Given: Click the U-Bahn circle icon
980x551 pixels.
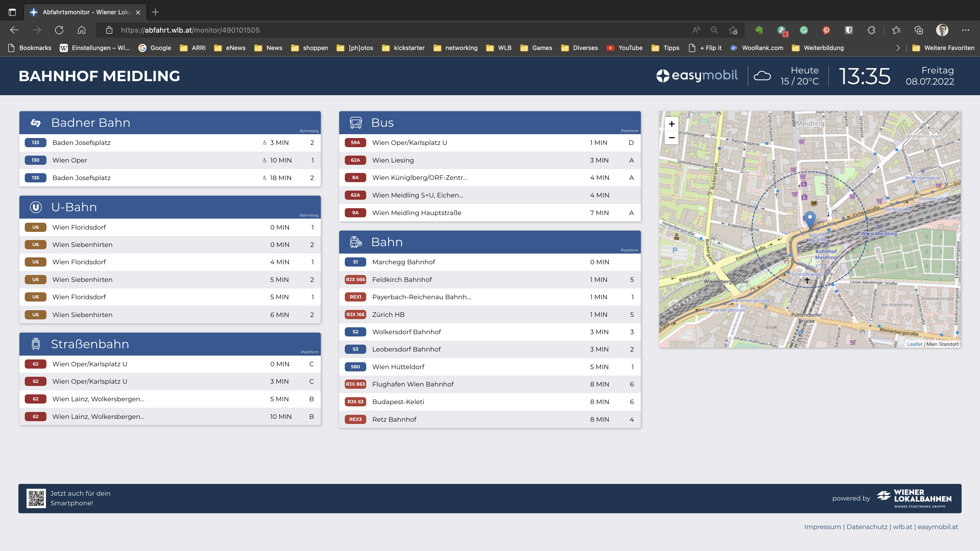Looking at the screenshot, I should (x=36, y=207).
